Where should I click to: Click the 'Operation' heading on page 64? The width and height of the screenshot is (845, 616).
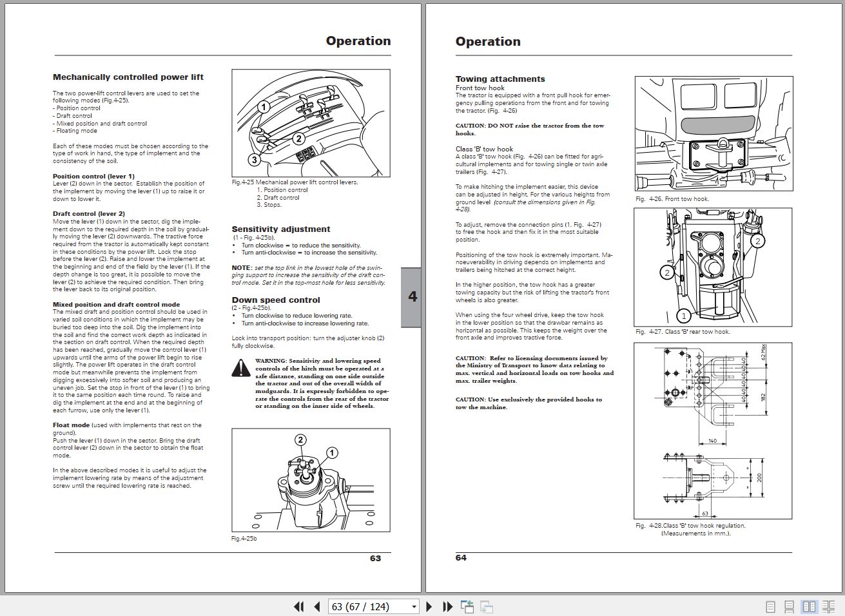point(488,41)
